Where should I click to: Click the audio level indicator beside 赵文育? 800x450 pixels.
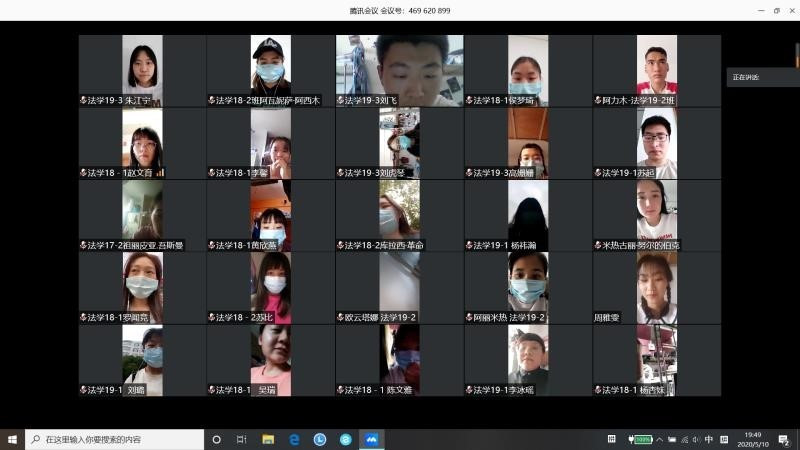coord(160,172)
